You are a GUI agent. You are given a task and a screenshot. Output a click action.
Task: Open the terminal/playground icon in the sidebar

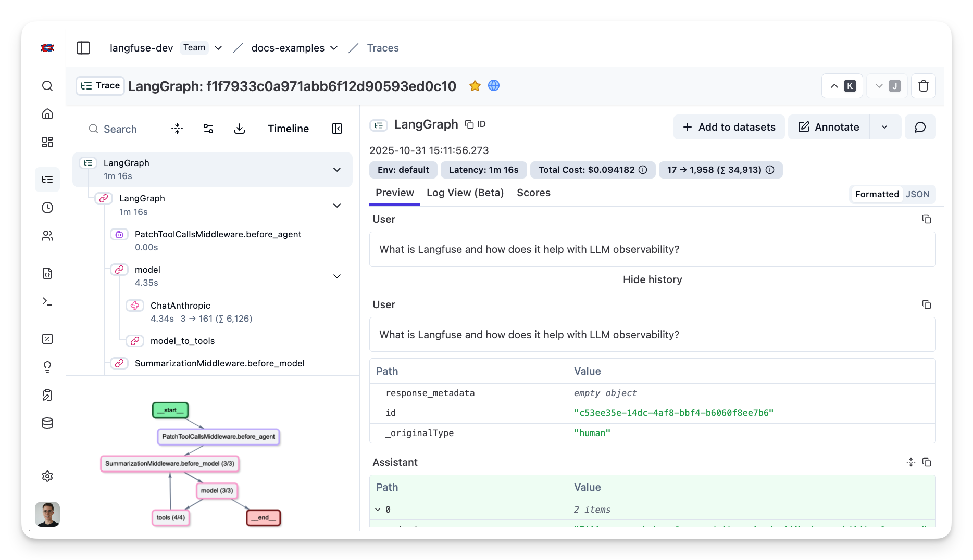(47, 301)
